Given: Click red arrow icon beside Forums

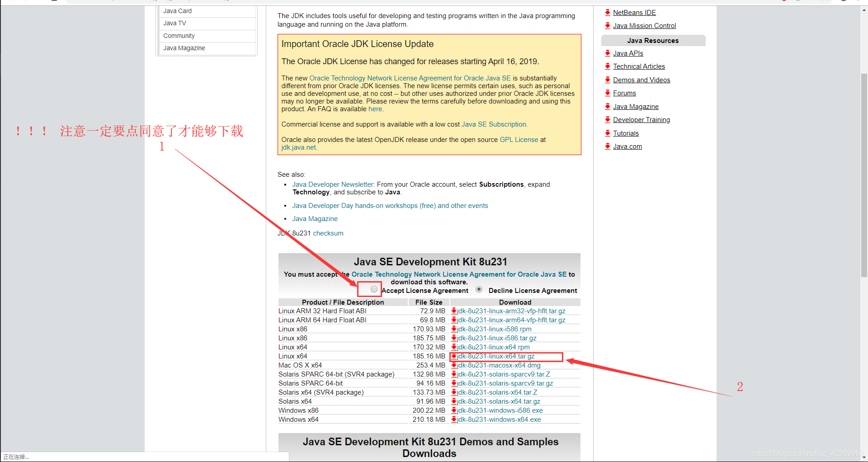Looking at the screenshot, I should point(608,93).
